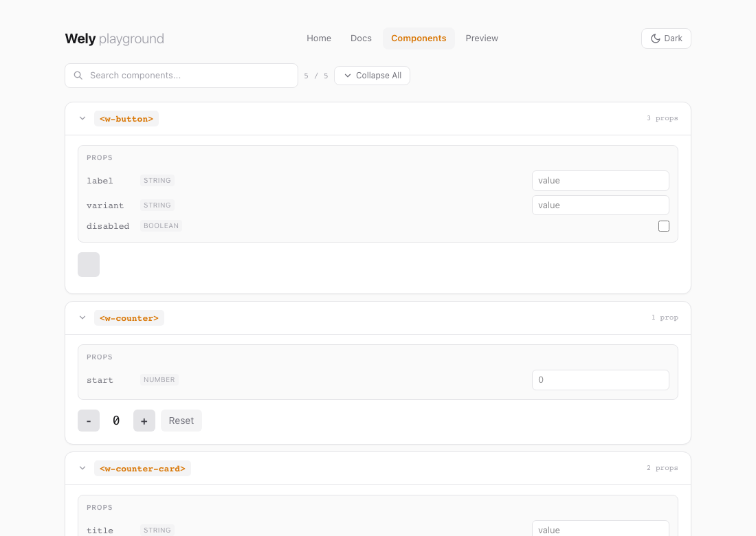
Task: Collapse the w-counter-card component section
Action: point(82,468)
